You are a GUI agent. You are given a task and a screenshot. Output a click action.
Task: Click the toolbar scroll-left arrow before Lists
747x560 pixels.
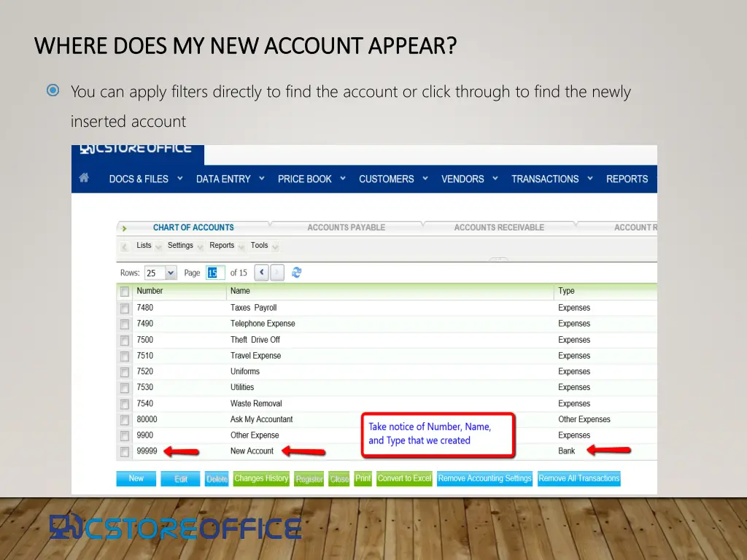pyautogui.click(x=124, y=246)
